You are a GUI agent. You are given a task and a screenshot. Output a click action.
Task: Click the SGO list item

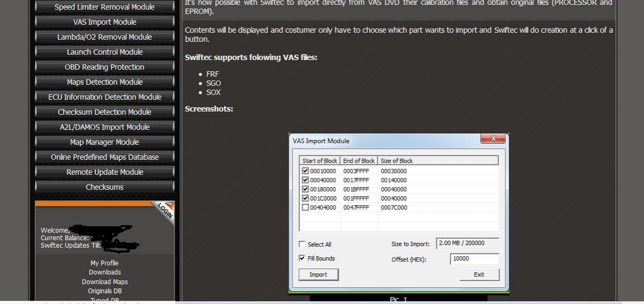(214, 83)
